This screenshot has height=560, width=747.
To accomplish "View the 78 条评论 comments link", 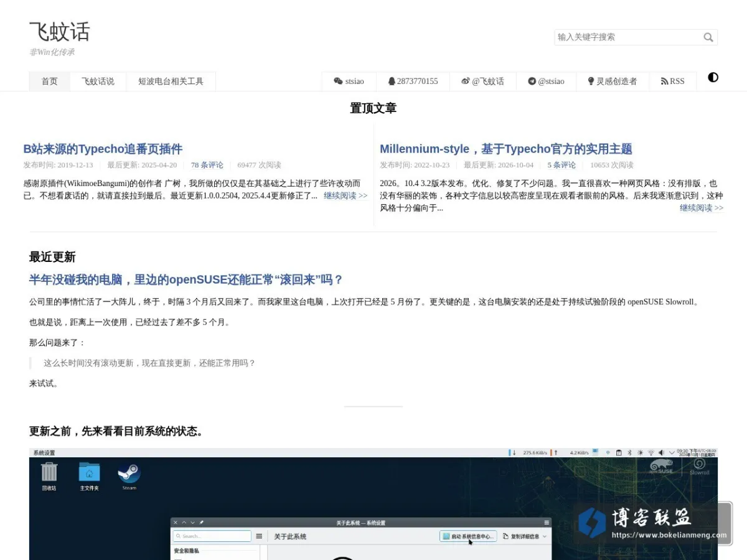I will tap(207, 165).
